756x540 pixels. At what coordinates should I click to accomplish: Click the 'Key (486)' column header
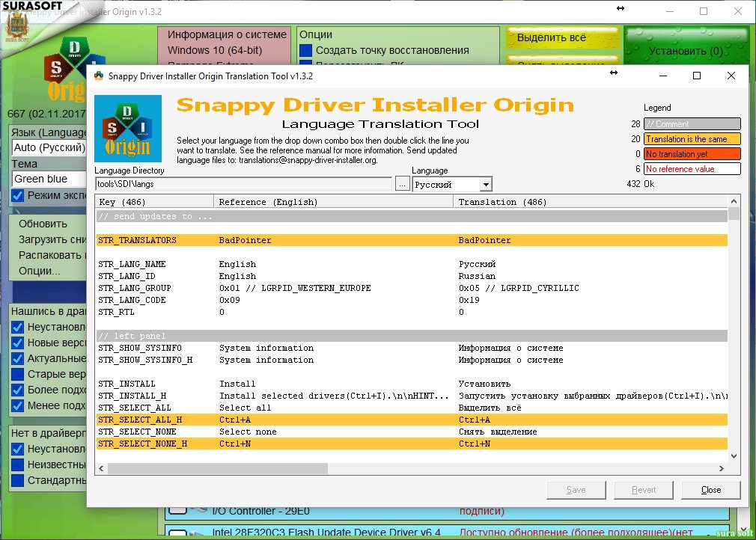pyautogui.click(x=154, y=202)
